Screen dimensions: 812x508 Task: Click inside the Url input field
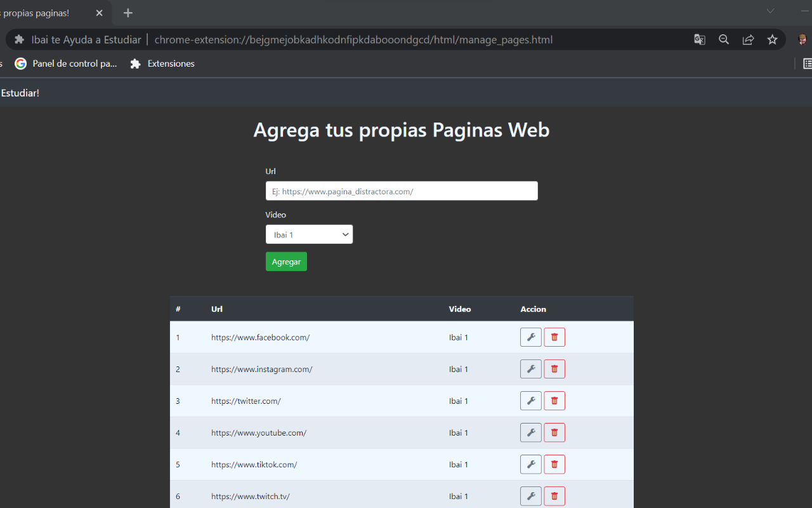click(x=402, y=190)
